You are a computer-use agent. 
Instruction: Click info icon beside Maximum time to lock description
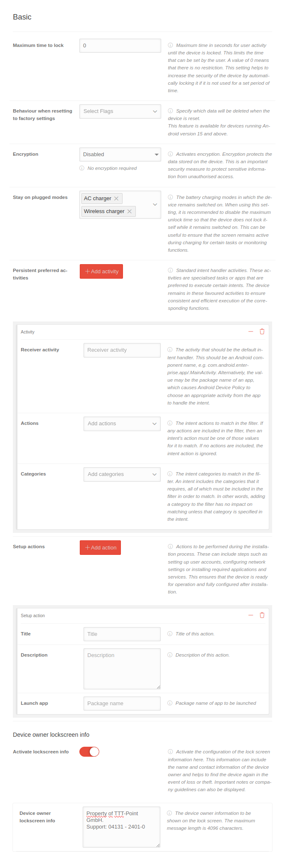click(170, 45)
